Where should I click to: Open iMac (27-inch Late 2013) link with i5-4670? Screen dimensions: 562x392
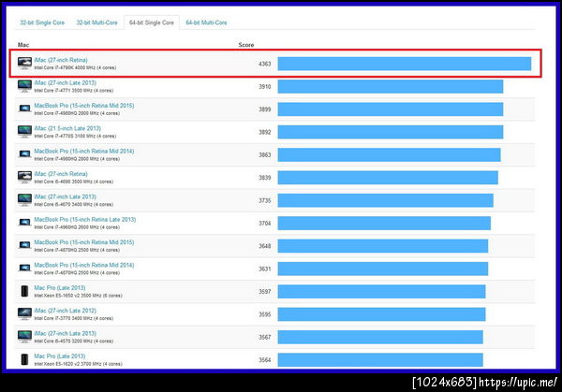click(x=66, y=196)
